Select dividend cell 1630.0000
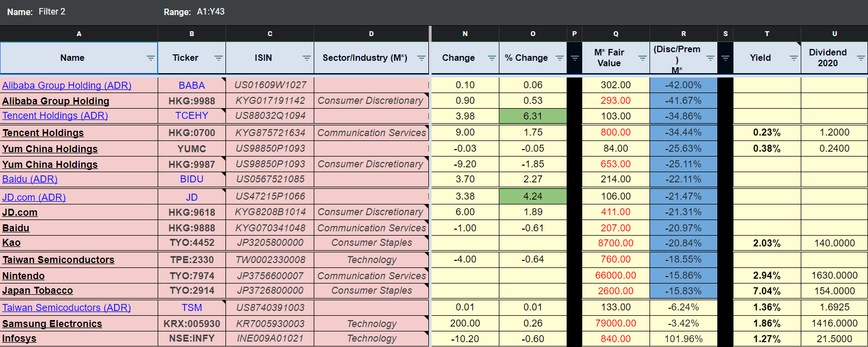This screenshot has height=347, width=868. coord(835,275)
